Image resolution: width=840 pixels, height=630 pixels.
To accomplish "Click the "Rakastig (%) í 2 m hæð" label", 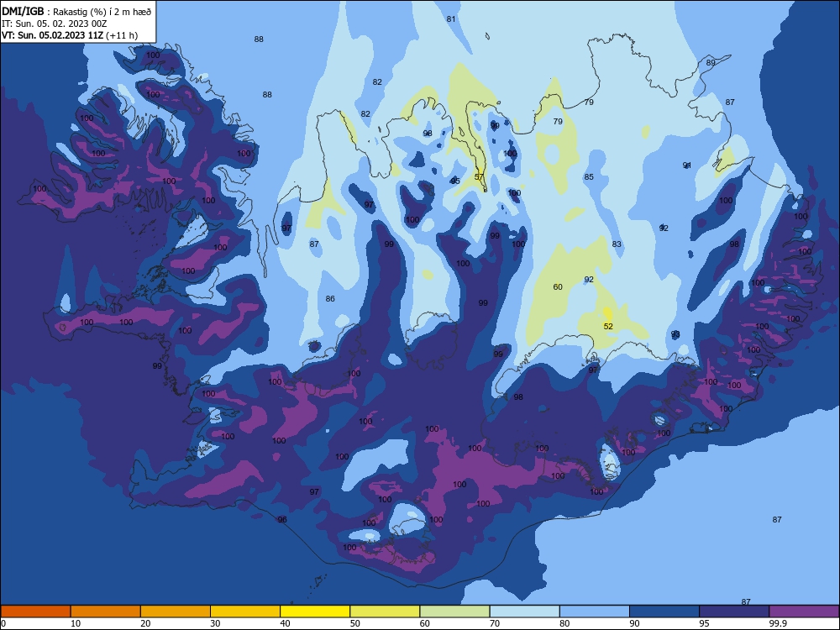I will click(102, 12).
